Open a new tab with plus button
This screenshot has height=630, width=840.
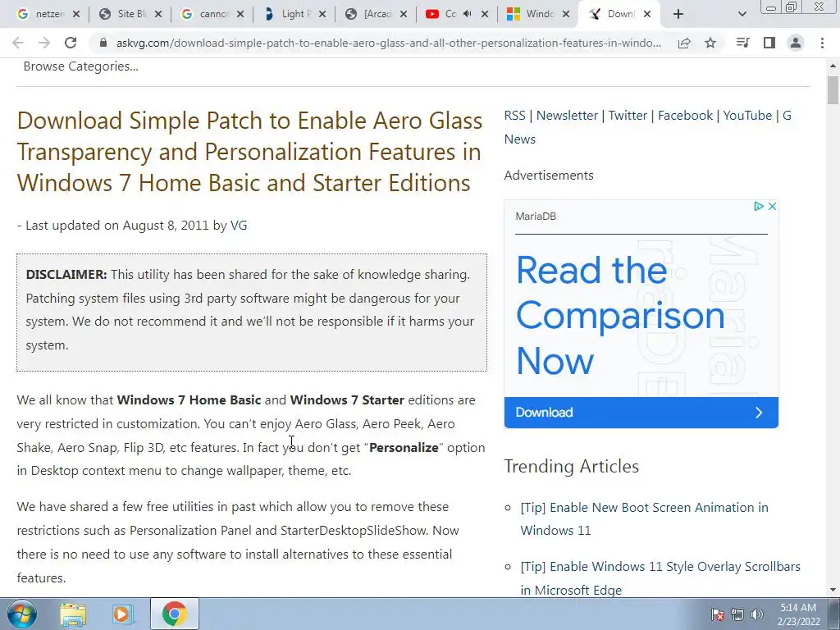point(678,14)
